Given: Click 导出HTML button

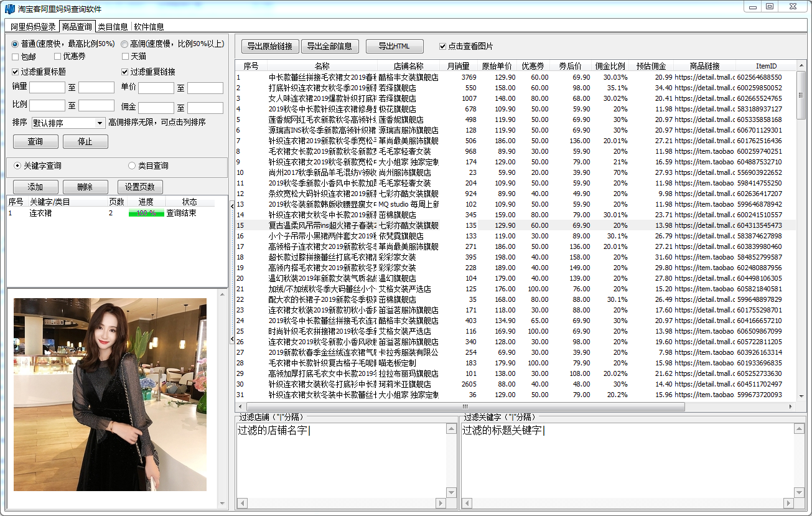Looking at the screenshot, I should [394, 46].
